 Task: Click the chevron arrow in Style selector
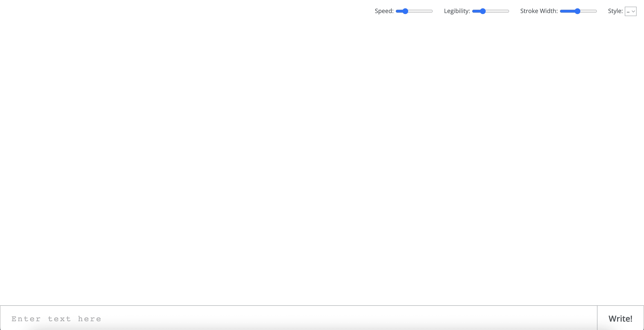pos(633,12)
